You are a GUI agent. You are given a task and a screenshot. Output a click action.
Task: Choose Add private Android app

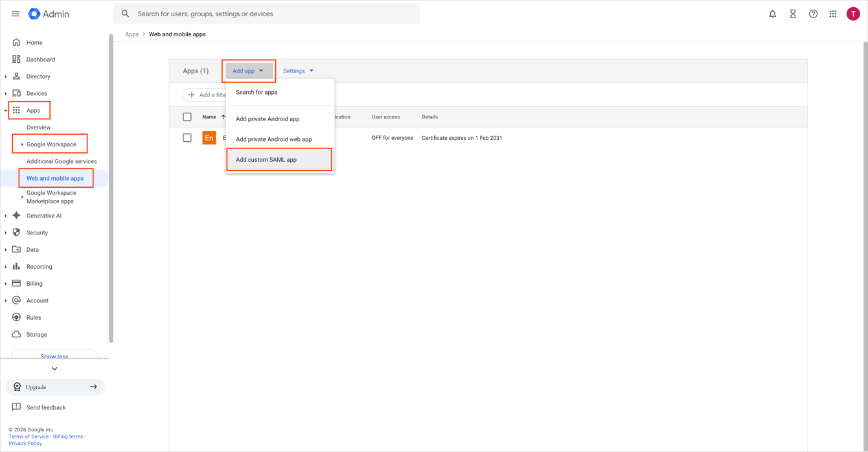point(280,119)
